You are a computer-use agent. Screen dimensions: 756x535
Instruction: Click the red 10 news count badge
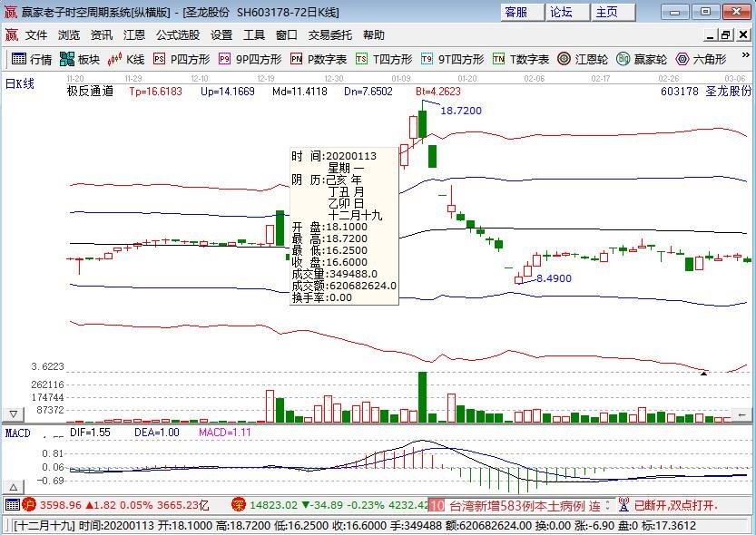pyautogui.click(x=437, y=506)
